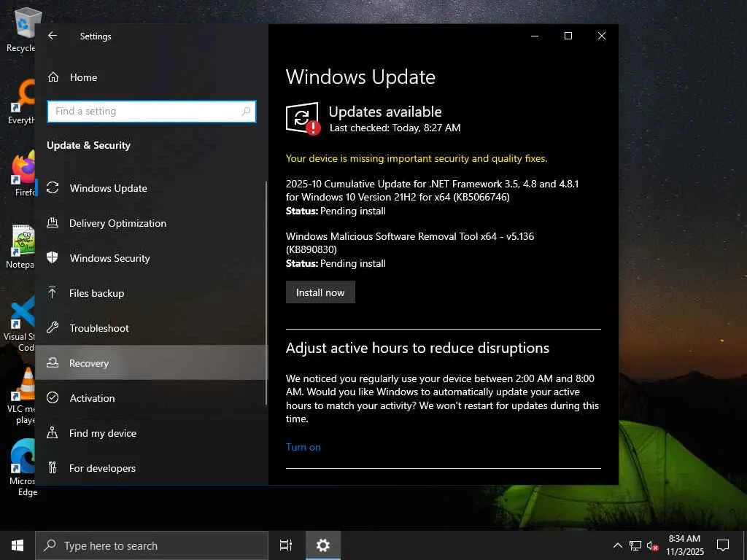Select the Everything desktop shortcut
Viewport: 747px width, 560px height.
pos(21,102)
